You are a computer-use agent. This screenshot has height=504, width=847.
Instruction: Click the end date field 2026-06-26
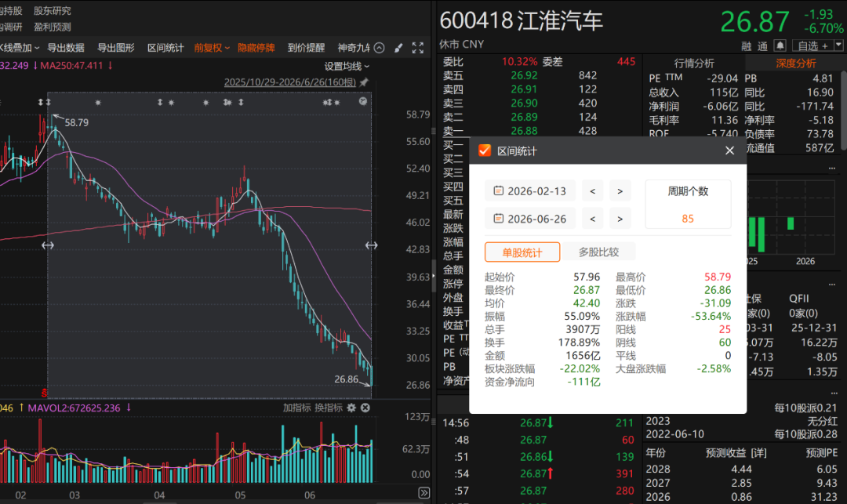(530, 219)
